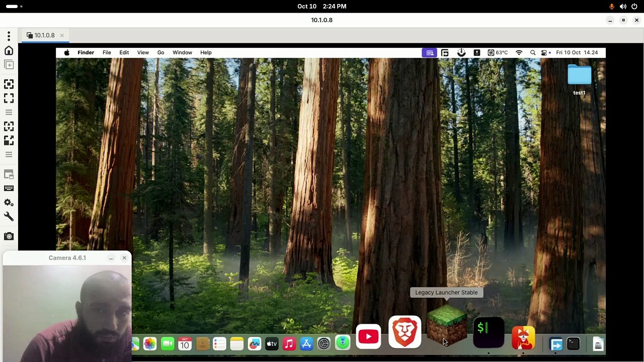This screenshot has width=644, height=362.
Task: Open the Go menu
Action: [160, 52]
